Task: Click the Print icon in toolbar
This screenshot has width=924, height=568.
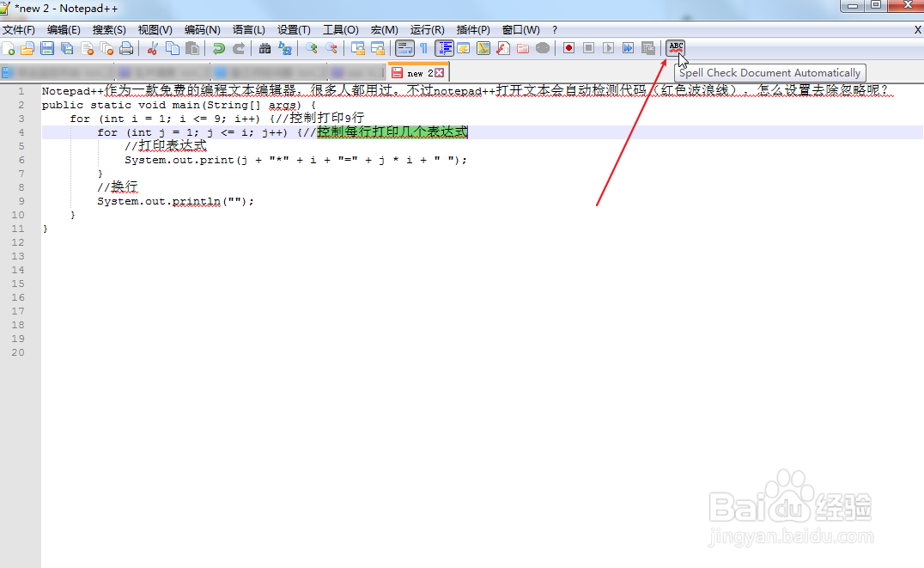Action: (x=126, y=48)
